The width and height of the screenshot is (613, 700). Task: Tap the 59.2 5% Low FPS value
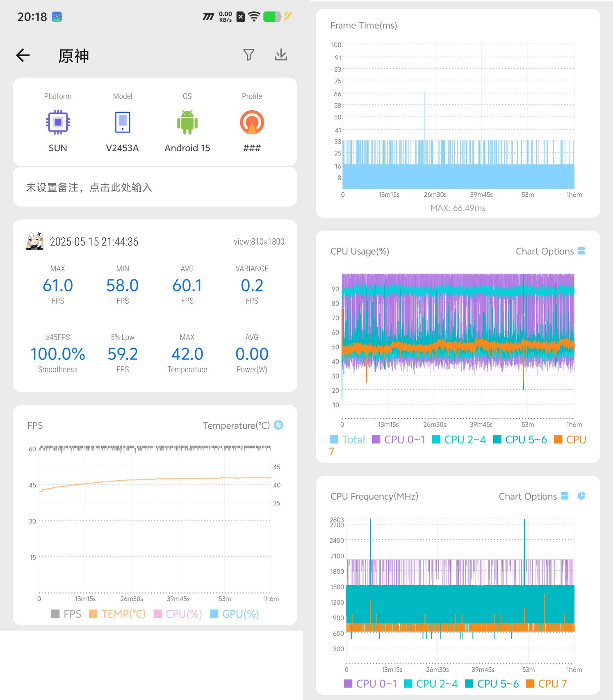[x=123, y=354]
